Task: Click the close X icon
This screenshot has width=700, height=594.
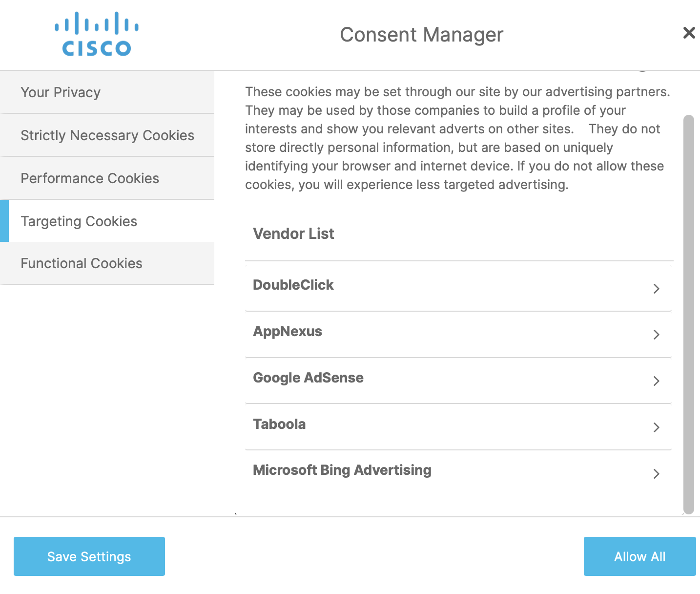Action: [689, 33]
